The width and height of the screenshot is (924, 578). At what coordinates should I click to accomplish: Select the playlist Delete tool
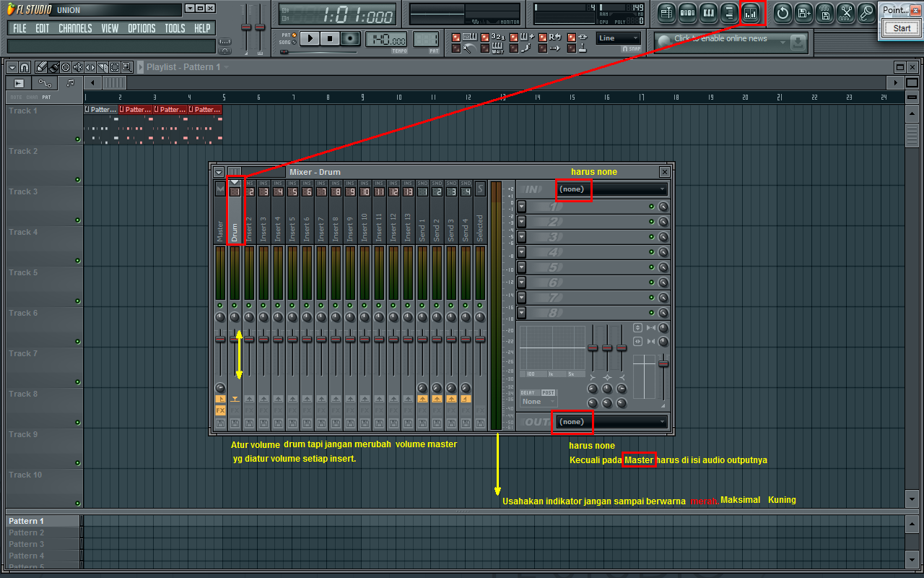[66, 67]
